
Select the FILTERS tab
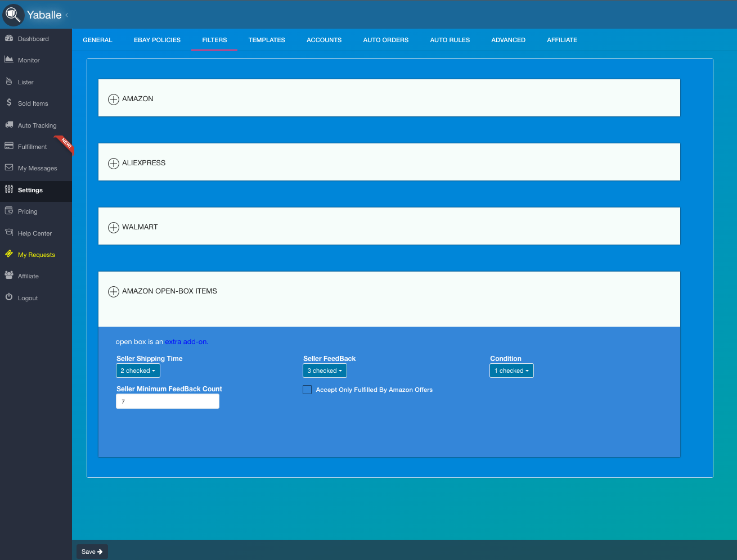click(x=214, y=40)
